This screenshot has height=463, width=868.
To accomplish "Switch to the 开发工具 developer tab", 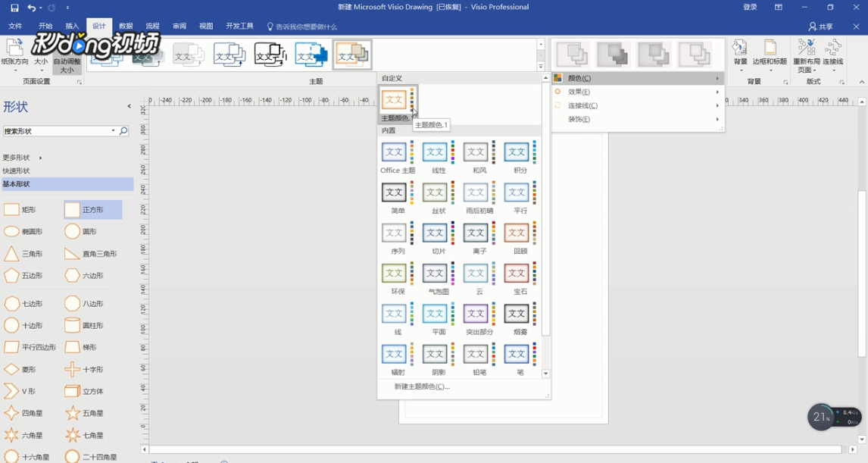I will tap(239, 26).
